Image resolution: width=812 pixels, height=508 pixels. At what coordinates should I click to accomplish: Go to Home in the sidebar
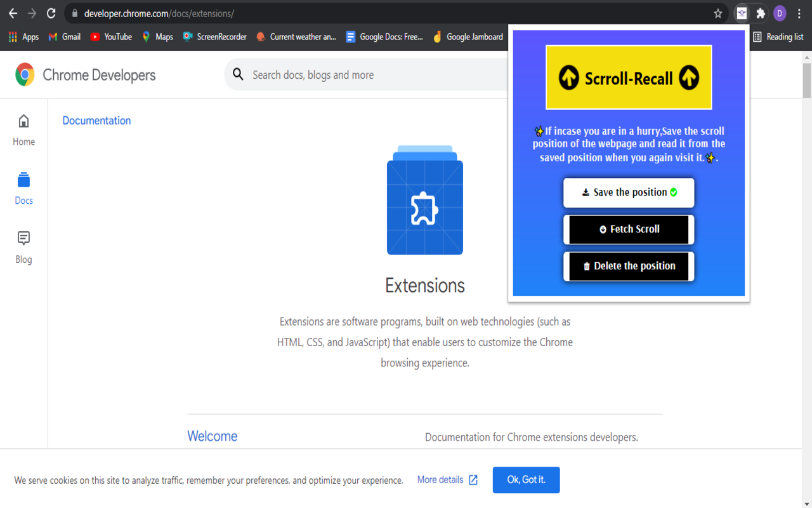coord(23,130)
